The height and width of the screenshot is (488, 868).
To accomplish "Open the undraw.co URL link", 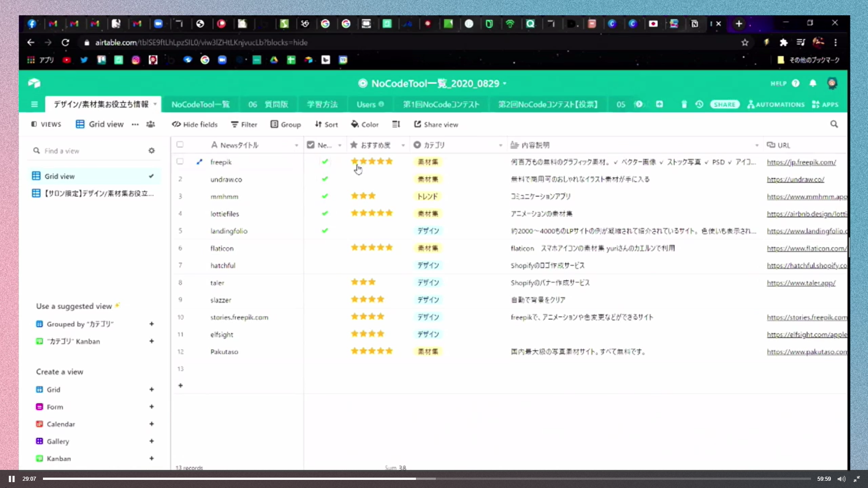I will click(x=795, y=179).
